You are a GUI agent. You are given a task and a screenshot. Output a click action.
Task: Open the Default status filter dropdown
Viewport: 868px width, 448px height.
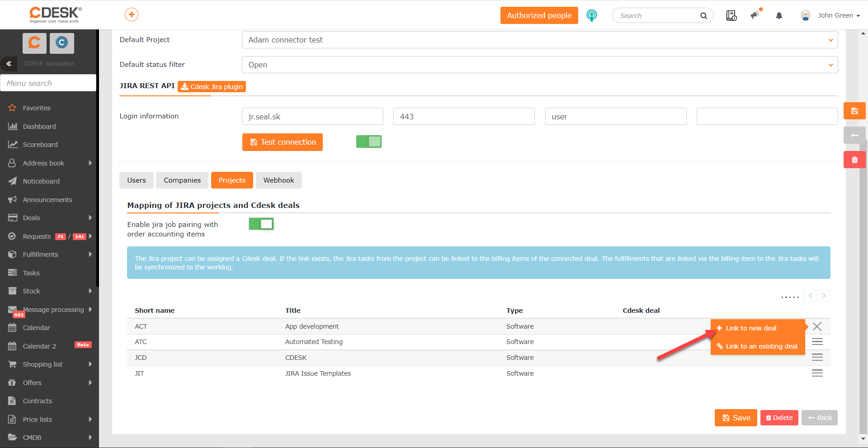coord(540,65)
